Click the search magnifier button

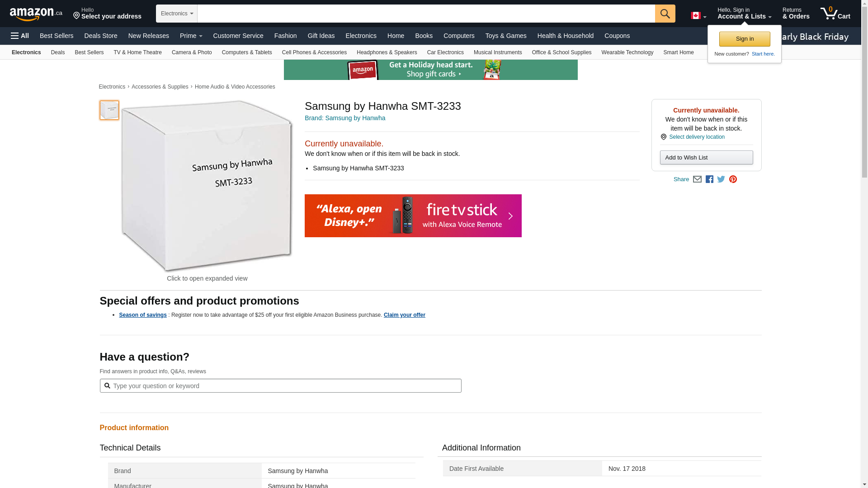665,14
